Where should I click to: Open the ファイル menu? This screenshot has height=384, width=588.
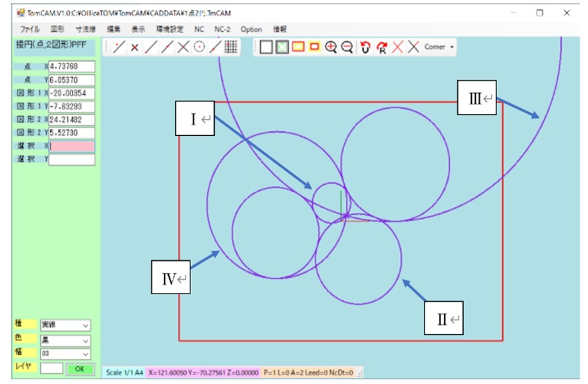click(x=30, y=29)
